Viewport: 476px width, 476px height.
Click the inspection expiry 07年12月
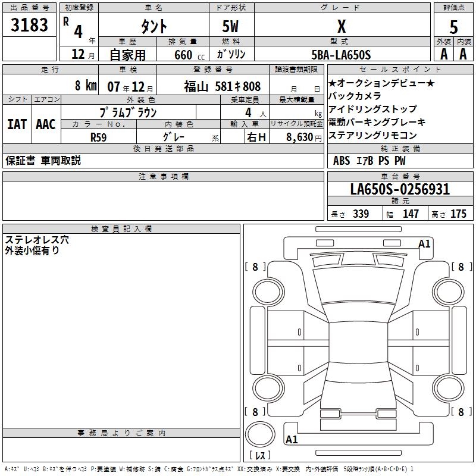click(x=130, y=87)
